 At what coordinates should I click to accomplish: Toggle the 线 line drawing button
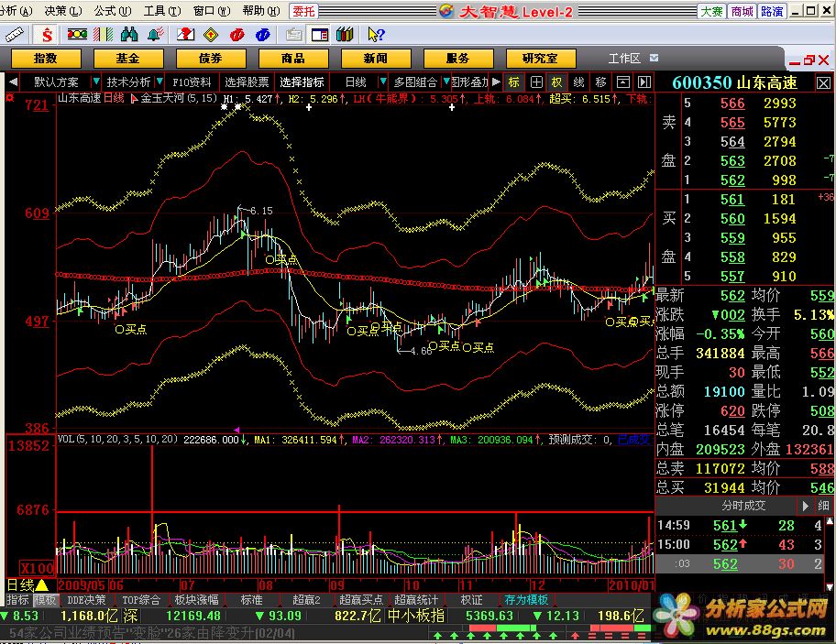click(x=578, y=82)
